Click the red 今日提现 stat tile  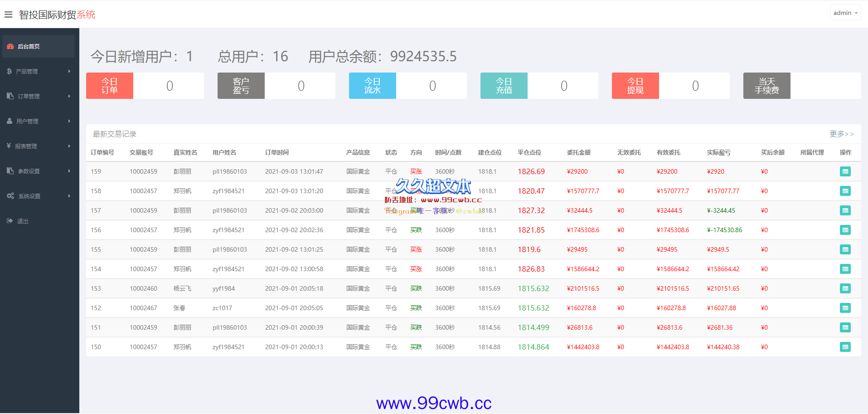(x=635, y=86)
